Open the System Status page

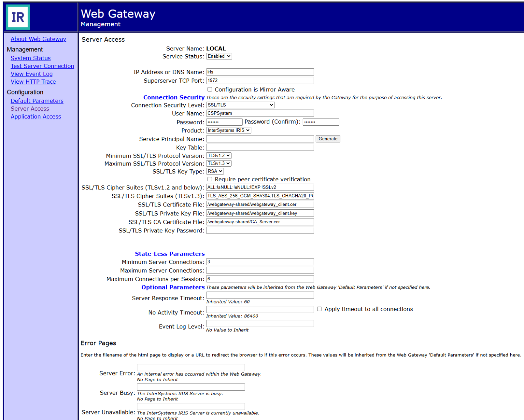(30, 58)
